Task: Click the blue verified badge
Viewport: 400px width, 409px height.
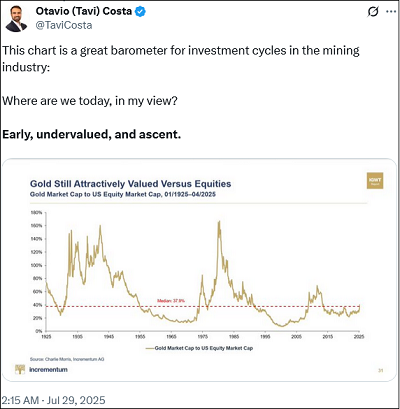Action: (140, 12)
